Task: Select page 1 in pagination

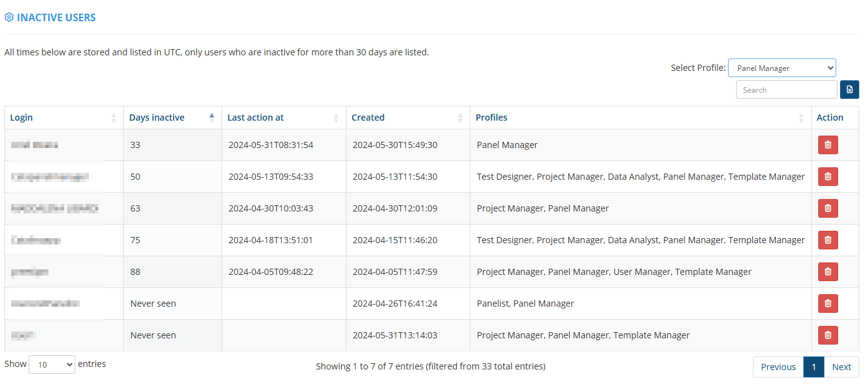Action: 813,367
